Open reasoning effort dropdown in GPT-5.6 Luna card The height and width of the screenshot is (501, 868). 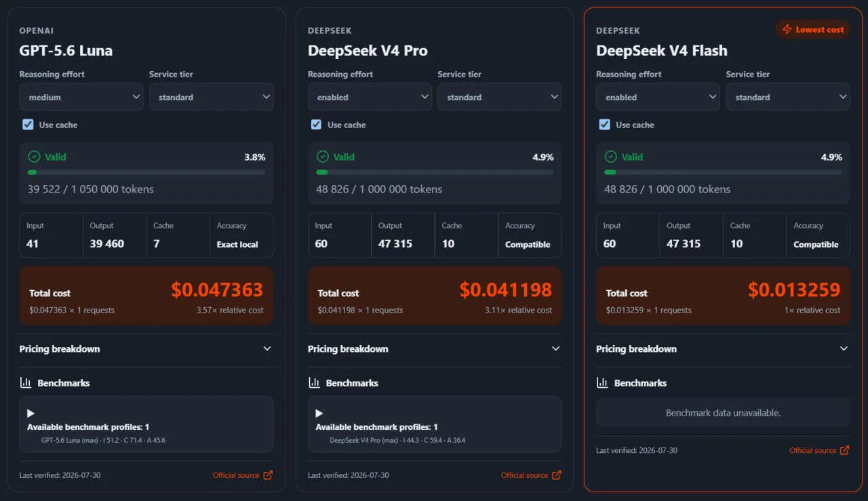[81, 97]
